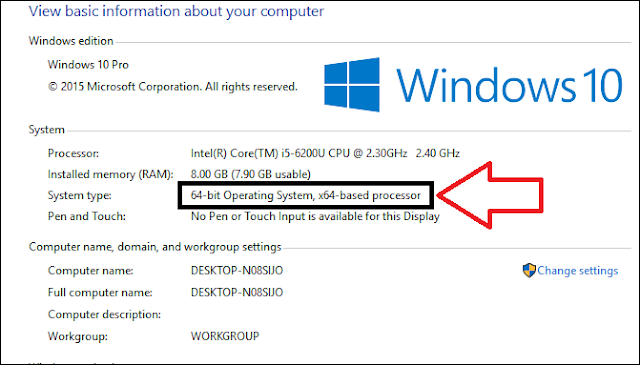Click the 'No Pen or Touch Input' value
The width and height of the screenshot is (640, 365).
pyautogui.click(x=315, y=216)
